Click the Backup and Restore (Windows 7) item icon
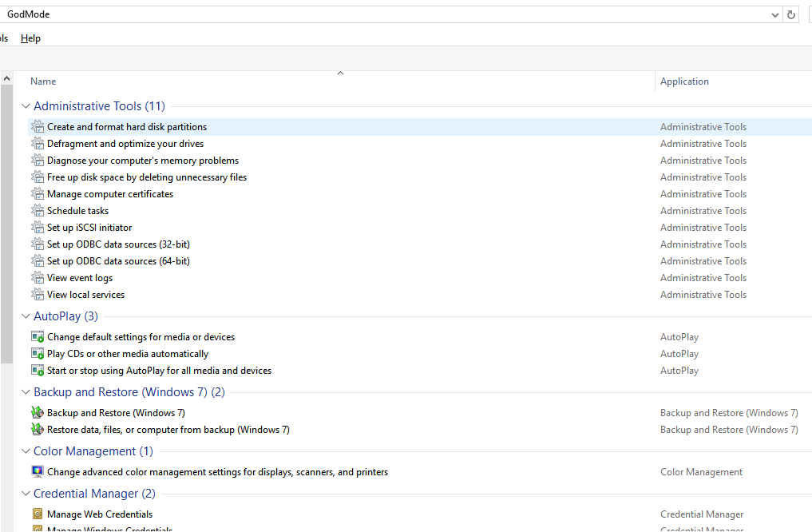The image size is (812, 532). [x=38, y=413]
